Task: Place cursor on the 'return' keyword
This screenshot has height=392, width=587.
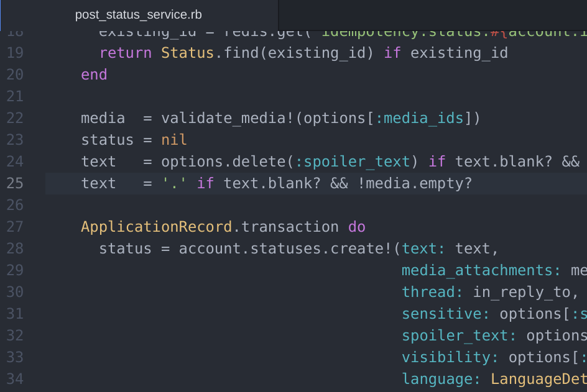Action: tap(125, 53)
